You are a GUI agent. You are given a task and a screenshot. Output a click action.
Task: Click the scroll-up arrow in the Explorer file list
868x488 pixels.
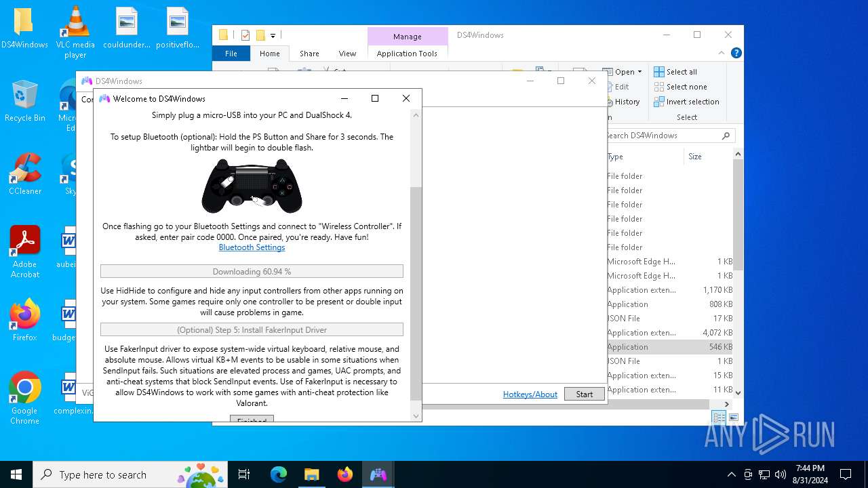point(738,155)
